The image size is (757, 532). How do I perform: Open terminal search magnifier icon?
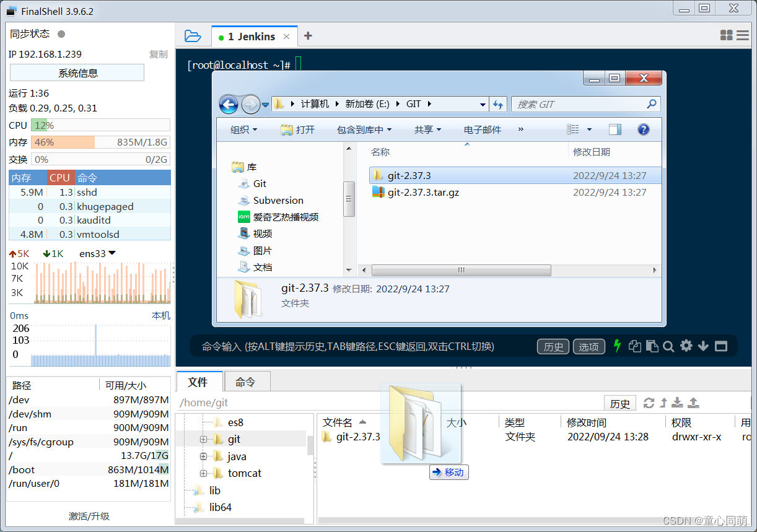(x=668, y=347)
